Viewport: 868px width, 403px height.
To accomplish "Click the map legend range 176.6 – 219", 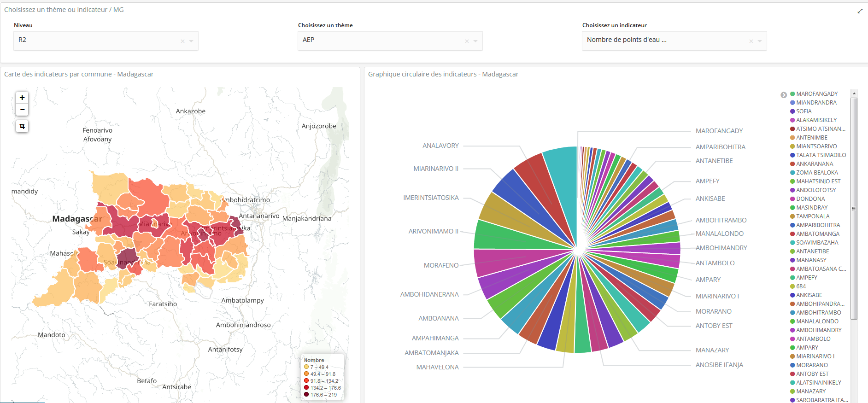I will (x=320, y=395).
